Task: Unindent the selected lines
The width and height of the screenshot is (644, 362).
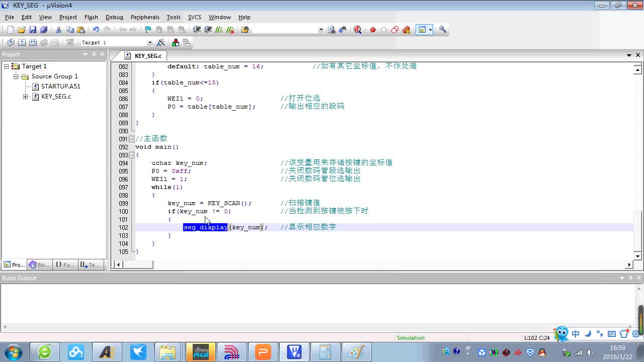Action: [208, 30]
